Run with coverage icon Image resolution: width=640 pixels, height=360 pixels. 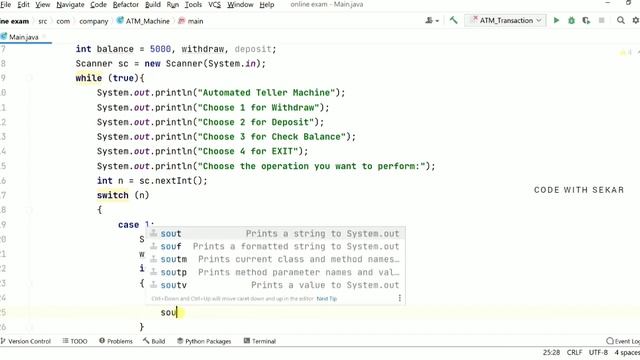[x=586, y=20]
